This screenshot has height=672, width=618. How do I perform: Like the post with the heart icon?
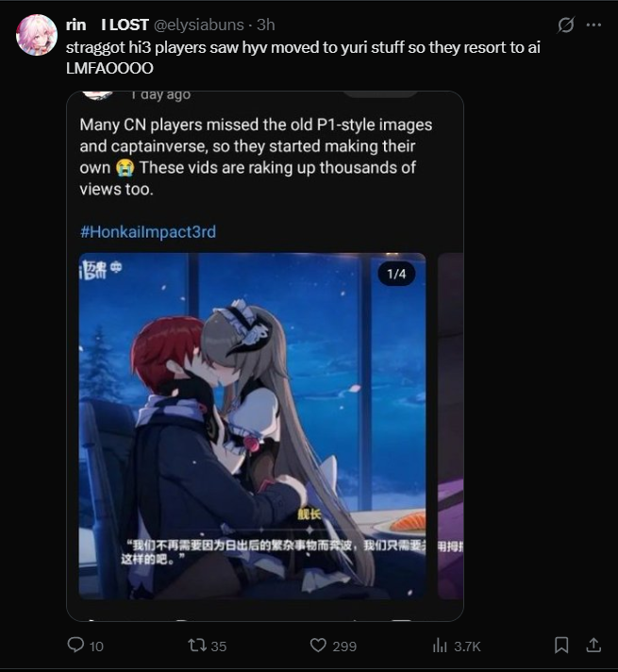point(318,645)
